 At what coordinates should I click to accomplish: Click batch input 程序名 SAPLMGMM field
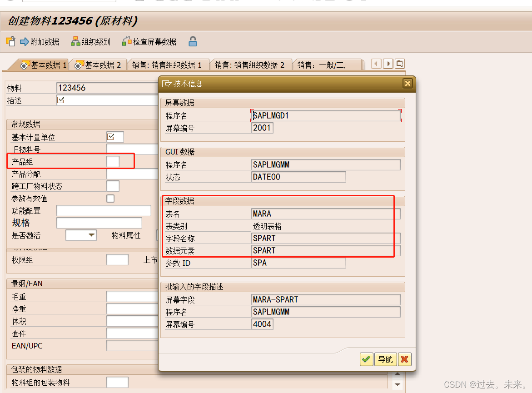[326, 312]
